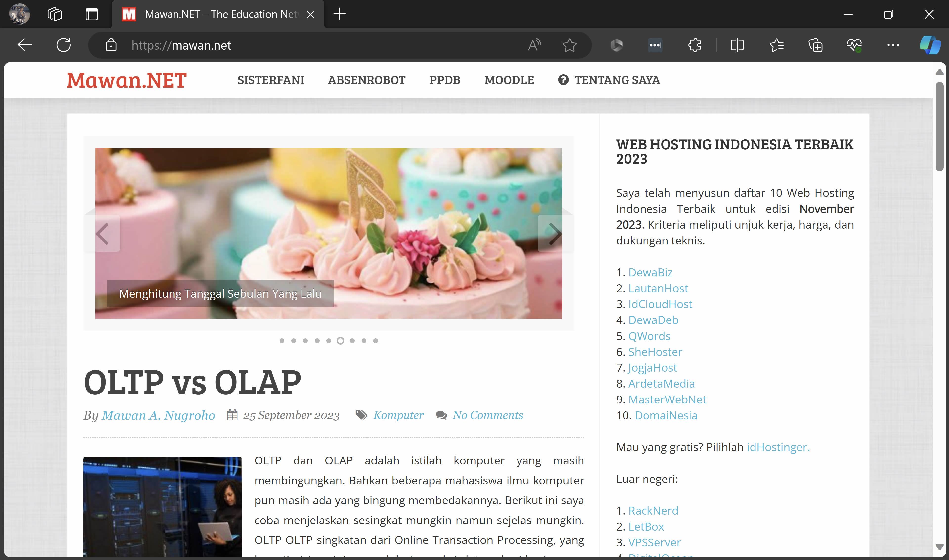949x560 pixels.
Task: Open Collections in the toolbar
Action: pyautogui.click(x=815, y=45)
